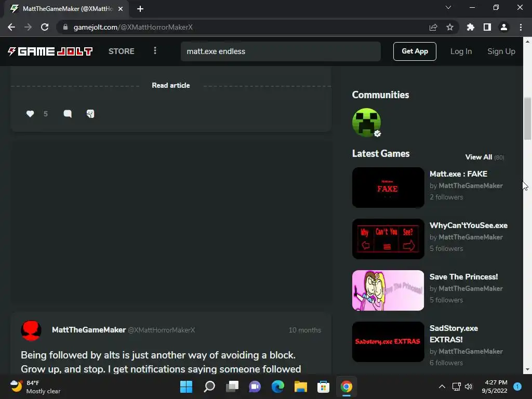Image resolution: width=532 pixels, height=399 pixels.
Task: Open the Chrome extensions puzzle icon
Action: [x=471, y=27]
